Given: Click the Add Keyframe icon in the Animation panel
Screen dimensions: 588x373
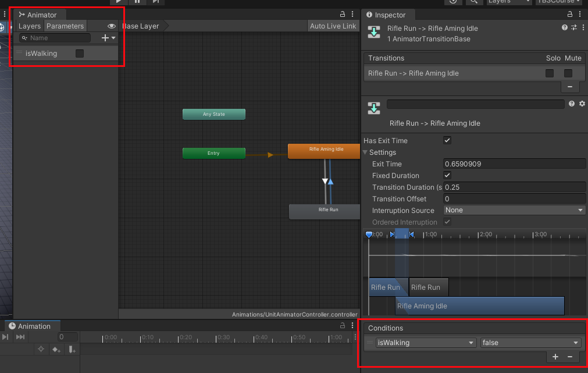Looking at the screenshot, I should 55,349.
